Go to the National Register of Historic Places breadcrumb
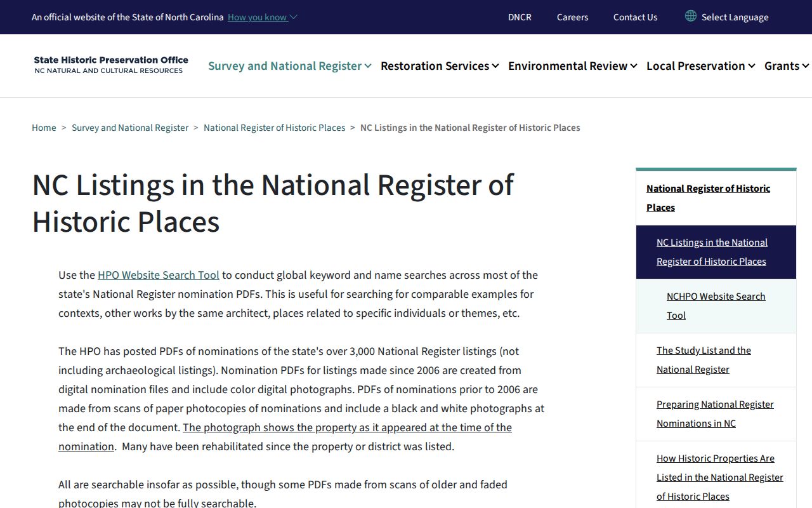The width and height of the screenshot is (812, 508). pos(275,128)
